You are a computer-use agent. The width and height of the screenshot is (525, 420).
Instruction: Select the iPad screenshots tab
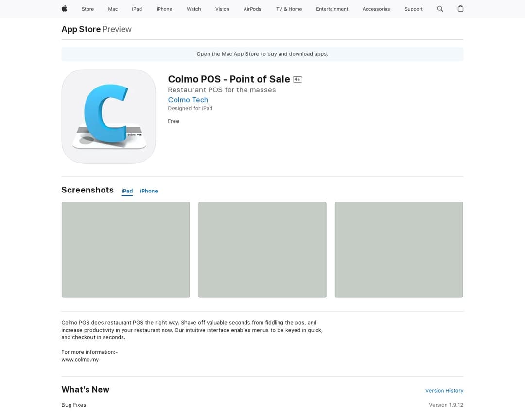(x=127, y=191)
